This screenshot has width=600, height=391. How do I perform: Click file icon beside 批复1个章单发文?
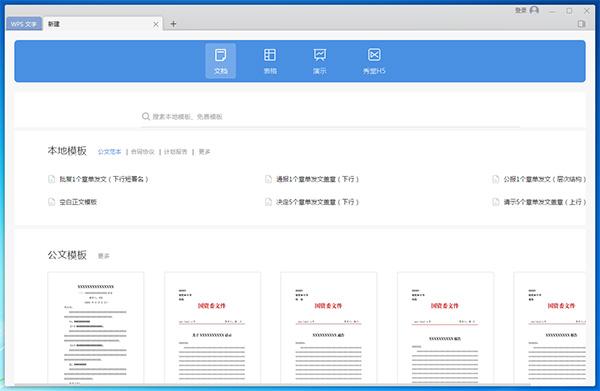(x=52, y=179)
